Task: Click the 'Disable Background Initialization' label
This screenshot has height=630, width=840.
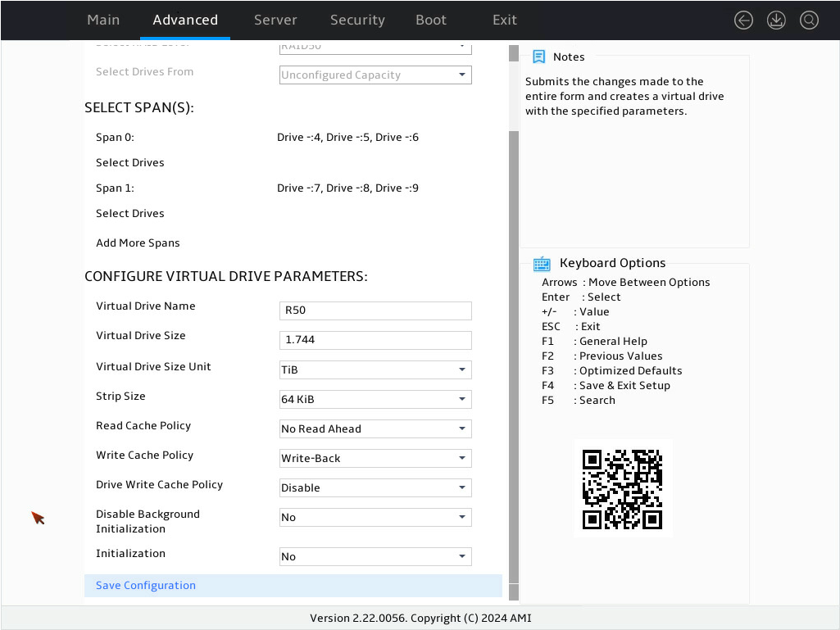Action: coord(148,522)
